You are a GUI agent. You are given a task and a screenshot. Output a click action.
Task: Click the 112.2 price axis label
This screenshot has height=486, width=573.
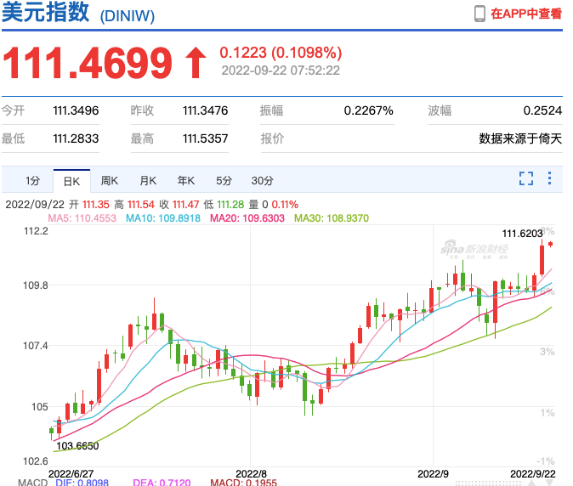click(36, 231)
